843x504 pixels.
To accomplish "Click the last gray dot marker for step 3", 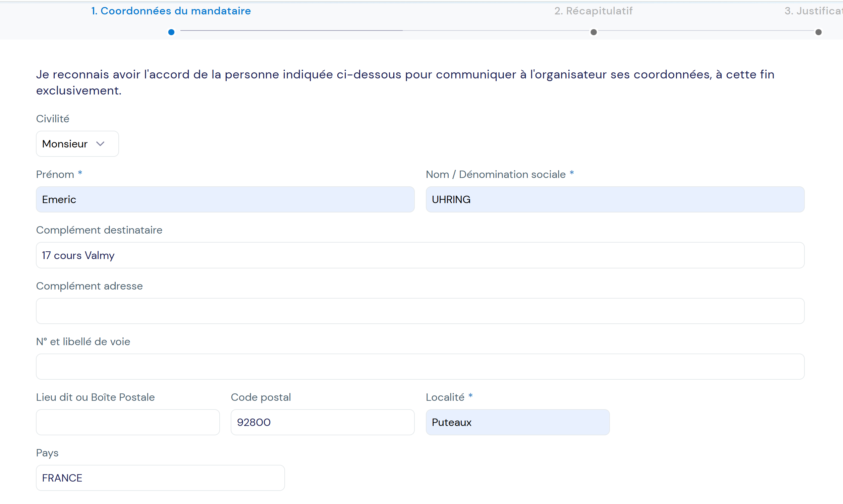I will (x=819, y=32).
